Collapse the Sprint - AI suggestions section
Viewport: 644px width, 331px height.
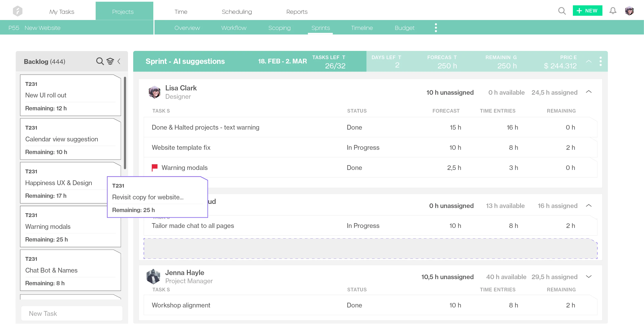pyautogui.click(x=589, y=61)
